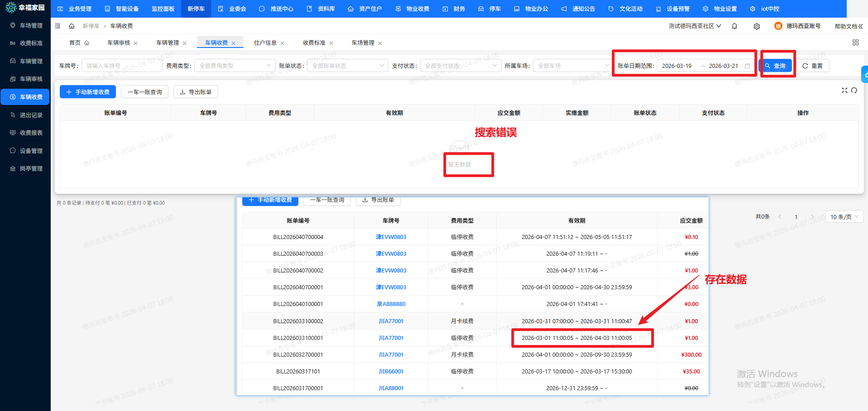Expand the 费用类型 dropdown
868x411 pixels.
click(x=235, y=66)
